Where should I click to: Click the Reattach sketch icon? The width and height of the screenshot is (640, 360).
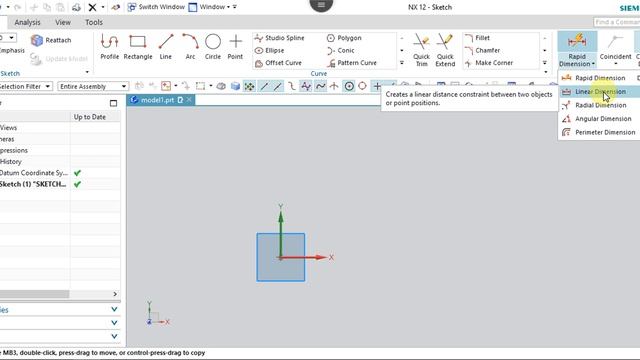[x=51, y=40]
